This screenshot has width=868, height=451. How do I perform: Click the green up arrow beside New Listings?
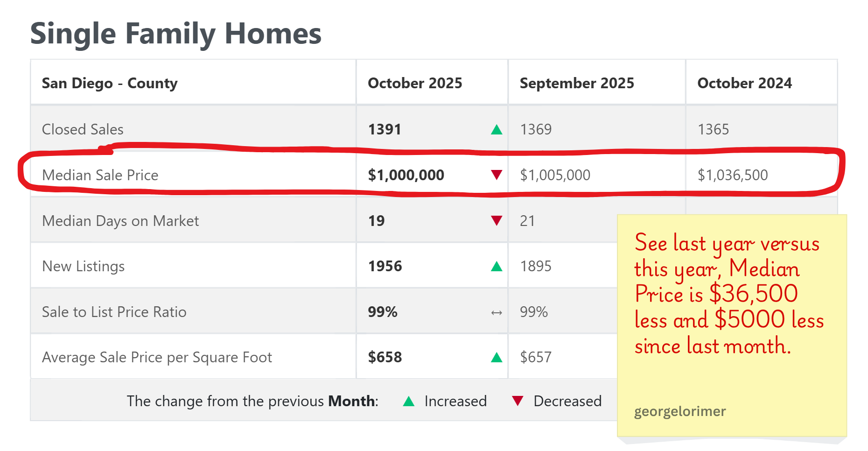pyautogui.click(x=497, y=267)
